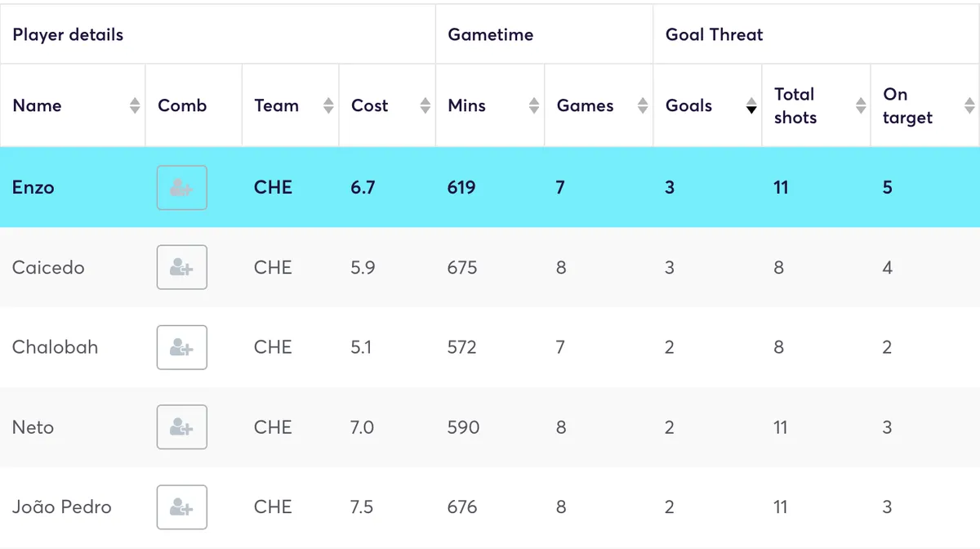Open João Pedro player name link
Image resolution: width=980 pixels, height=549 pixels.
[x=62, y=507]
